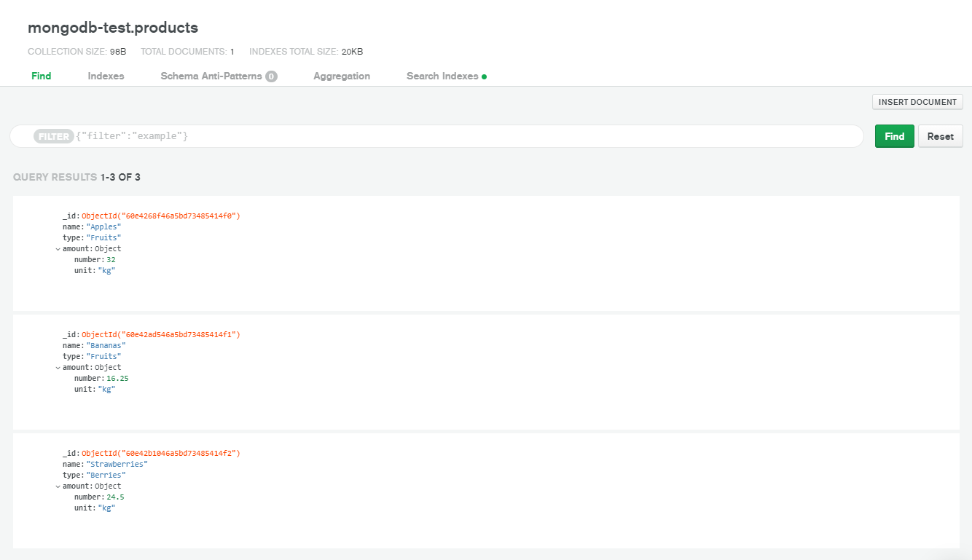Click unit "kg" in Apples document
972x560 pixels.
click(x=106, y=270)
